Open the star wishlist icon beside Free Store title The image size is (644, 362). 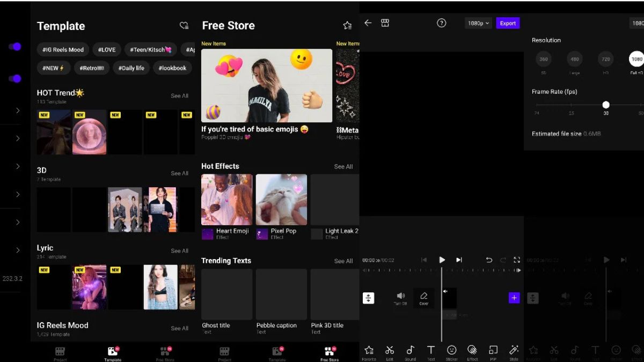click(347, 25)
